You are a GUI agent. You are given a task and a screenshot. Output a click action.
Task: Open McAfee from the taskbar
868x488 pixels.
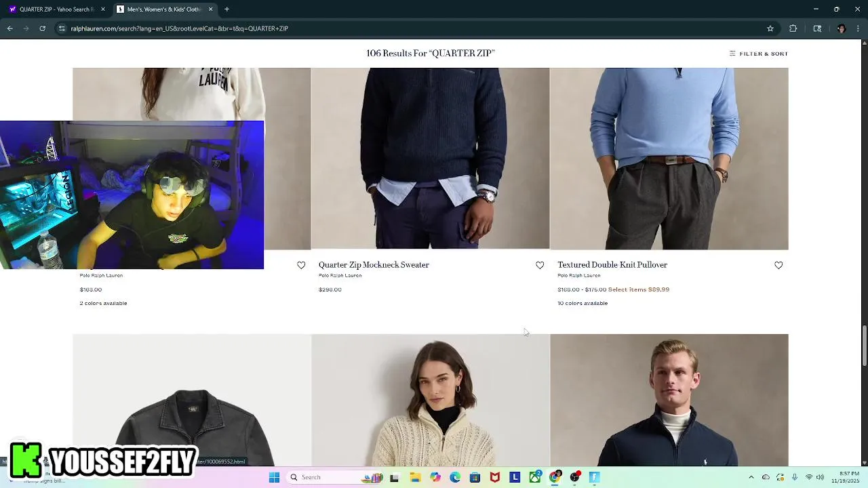(495, 477)
